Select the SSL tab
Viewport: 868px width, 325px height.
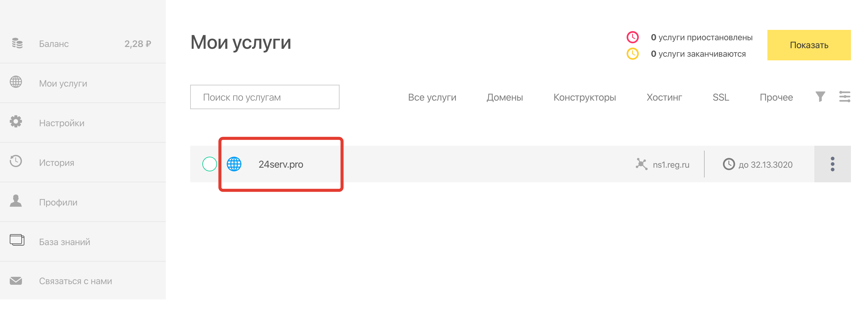tap(720, 98)
